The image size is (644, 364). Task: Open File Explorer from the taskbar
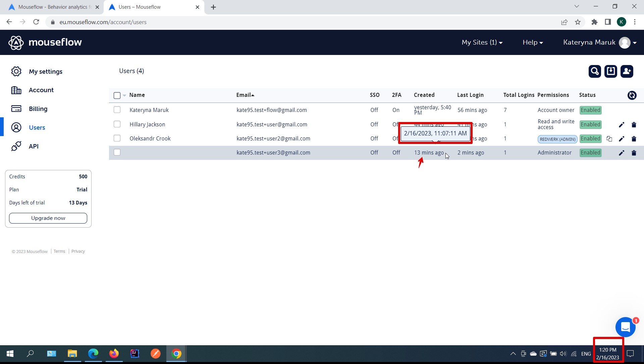[x=72, y=354]
